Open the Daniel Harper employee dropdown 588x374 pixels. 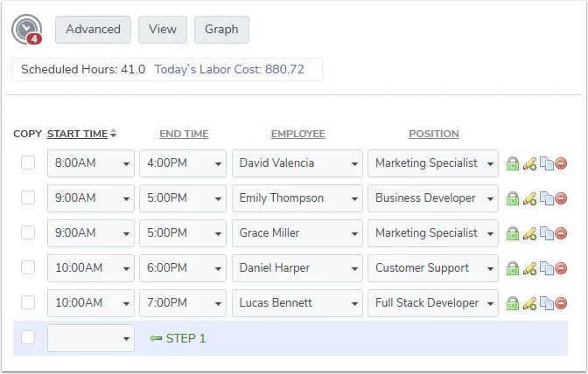click(x=297, y=268)
